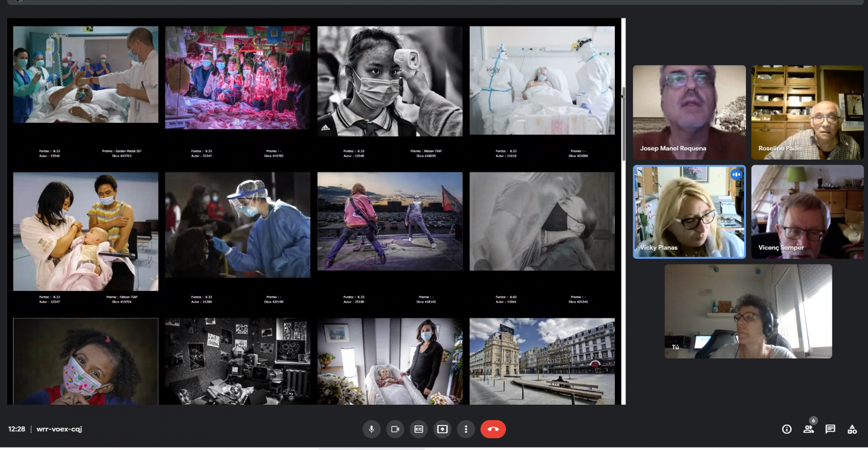
Task: Open the activities panel
Action: point(852,429)
